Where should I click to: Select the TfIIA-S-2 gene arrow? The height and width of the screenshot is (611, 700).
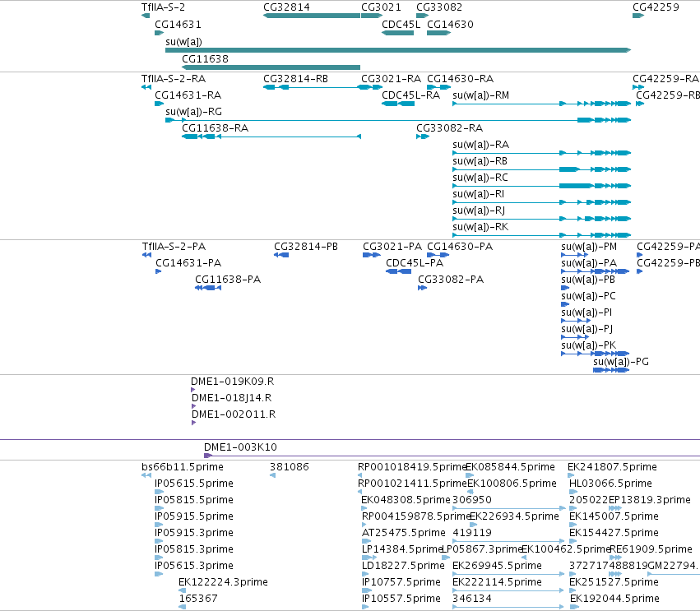tap(146, 16)
